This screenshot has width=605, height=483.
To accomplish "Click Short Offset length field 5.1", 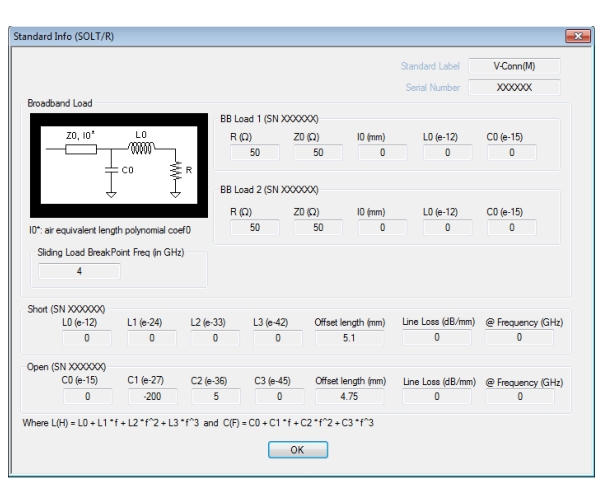I will point(349,338).
